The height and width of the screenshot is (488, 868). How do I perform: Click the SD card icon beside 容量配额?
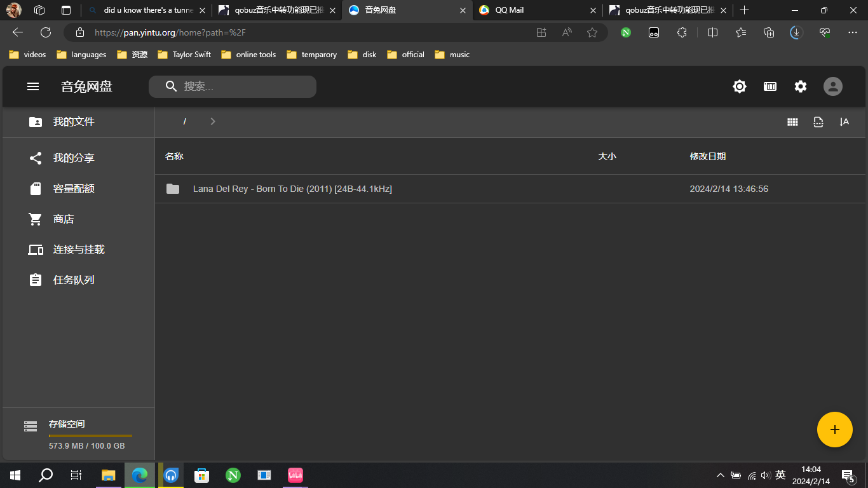[x=36, y=189]
